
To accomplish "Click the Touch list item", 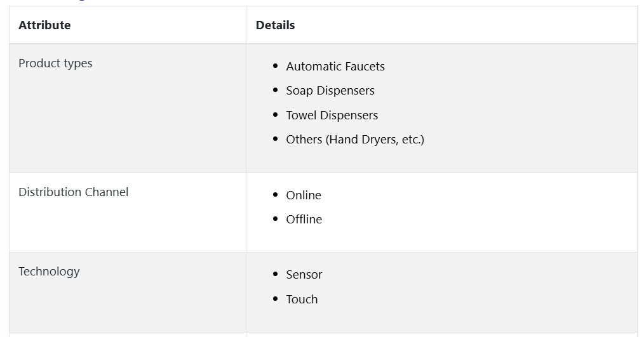I will [x=302, y=299].
